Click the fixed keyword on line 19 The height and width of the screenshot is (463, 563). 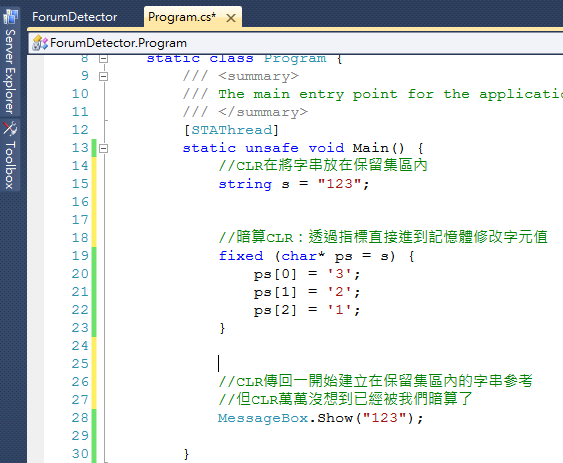(241, 256)
